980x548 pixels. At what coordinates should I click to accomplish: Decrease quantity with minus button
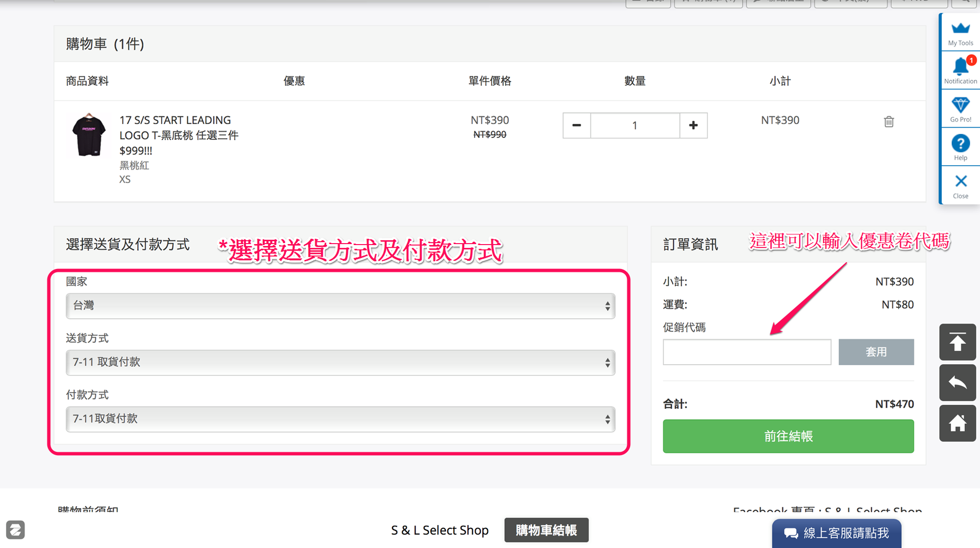point(576,125)
